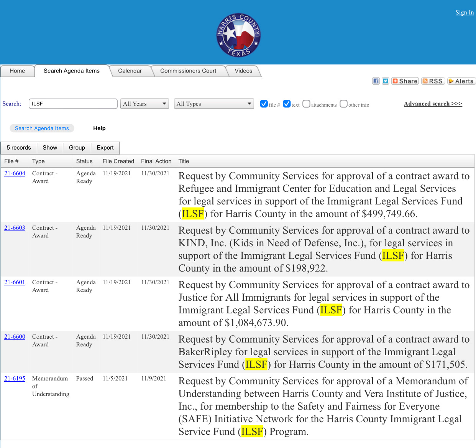
Task: Sort by Type column header
Action: pos(38,161)
